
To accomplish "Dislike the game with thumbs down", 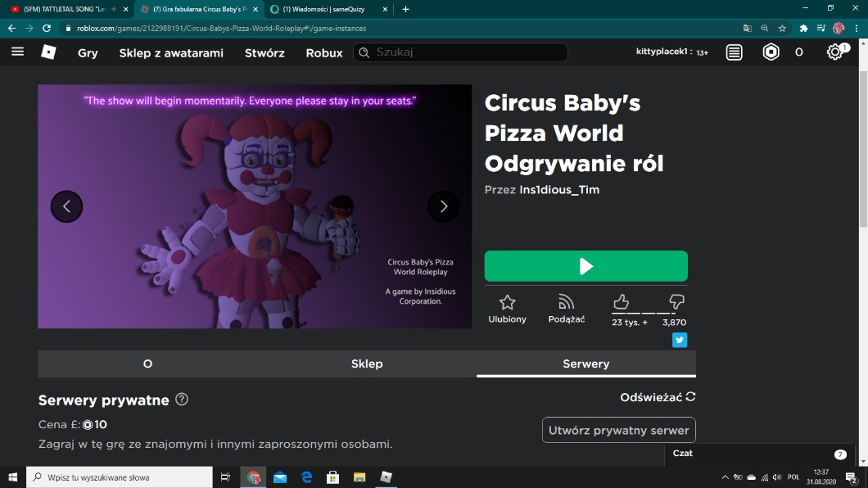I will point(676,302).
